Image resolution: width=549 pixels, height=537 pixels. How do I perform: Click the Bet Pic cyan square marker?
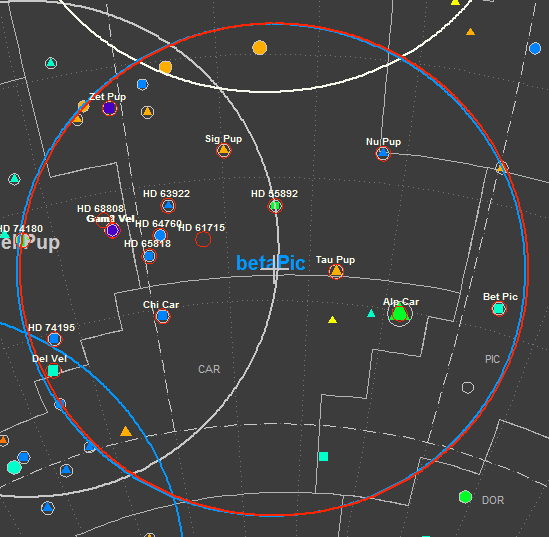tap(499, 309)
